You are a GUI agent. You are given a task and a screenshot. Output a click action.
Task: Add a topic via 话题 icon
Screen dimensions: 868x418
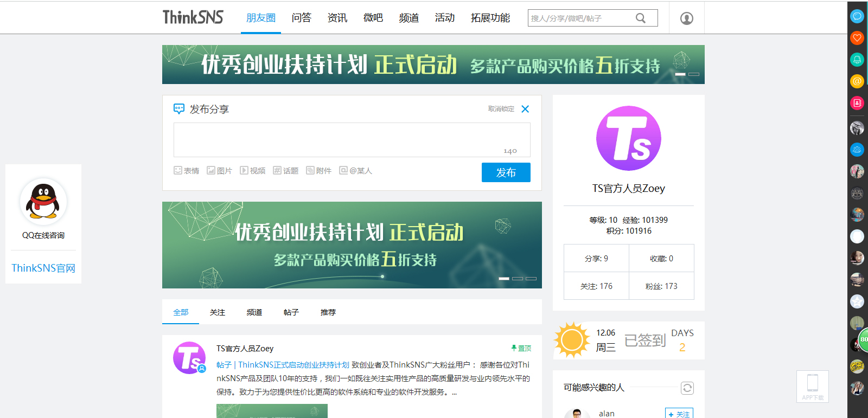click(x=286, y=171)
